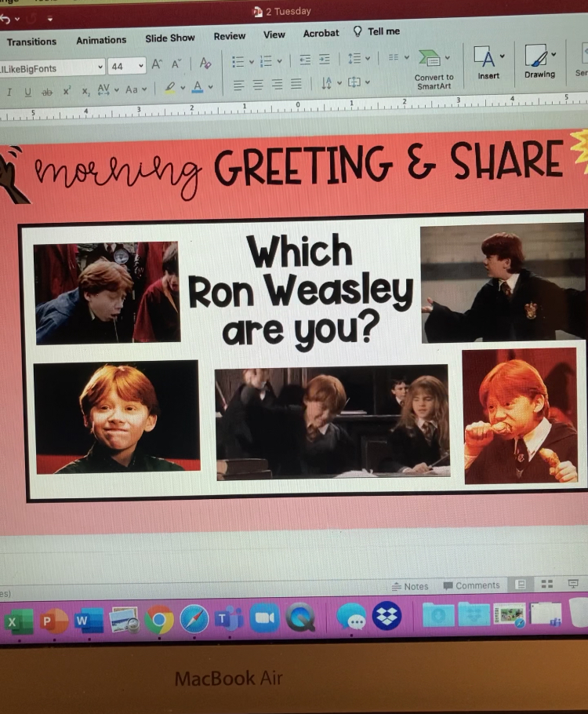Apply the font color
588x714 pixels.
pyautogui.click(x=198, y=86)
